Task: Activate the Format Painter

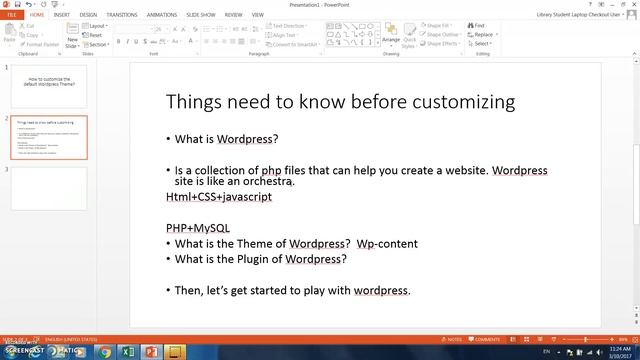Action: (40, 44)
